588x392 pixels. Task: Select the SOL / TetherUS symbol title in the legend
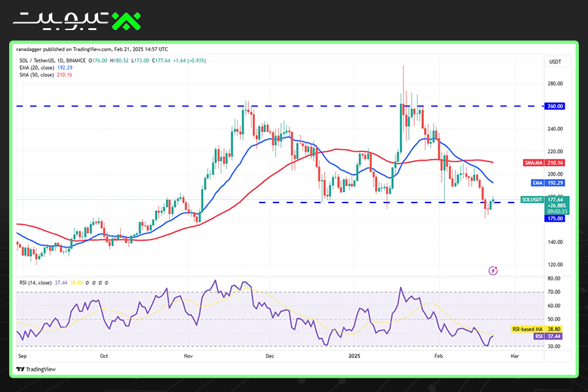pos(52,60)
